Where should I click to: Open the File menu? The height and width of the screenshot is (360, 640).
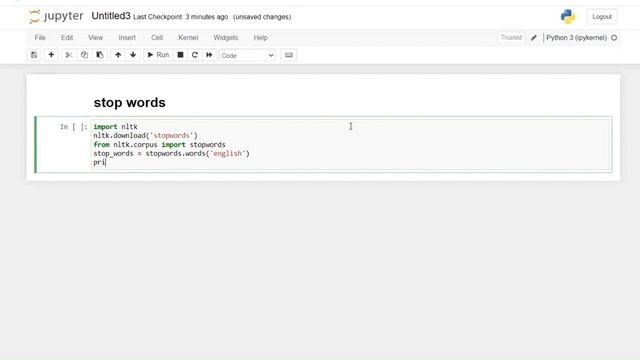pyautogui.click(x=40, y=38)
